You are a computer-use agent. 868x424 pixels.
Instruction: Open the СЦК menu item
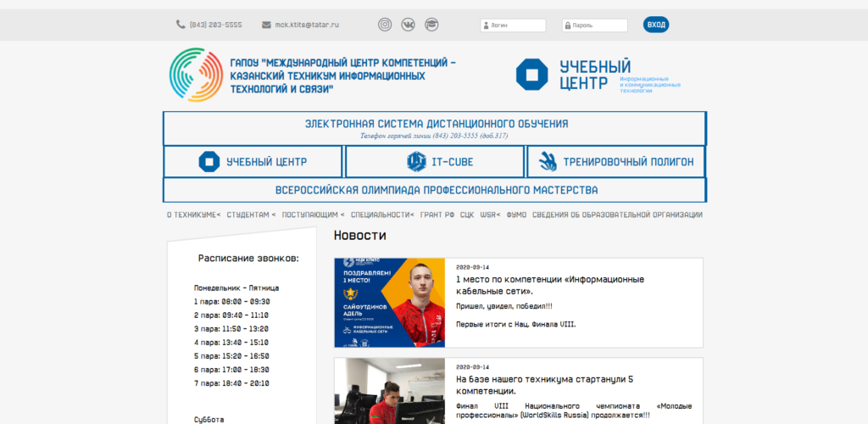click(x=467, y=215)
